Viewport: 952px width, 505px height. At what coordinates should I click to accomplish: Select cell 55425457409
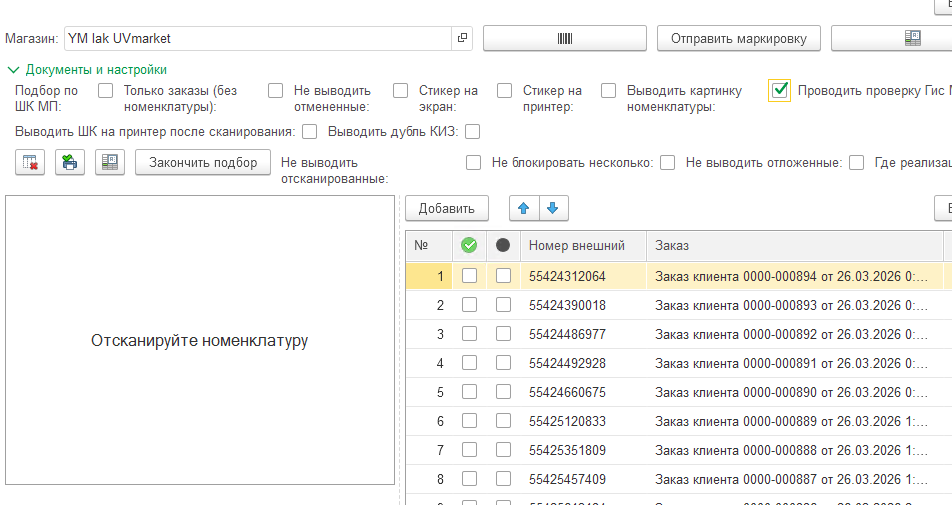(583, 480)
